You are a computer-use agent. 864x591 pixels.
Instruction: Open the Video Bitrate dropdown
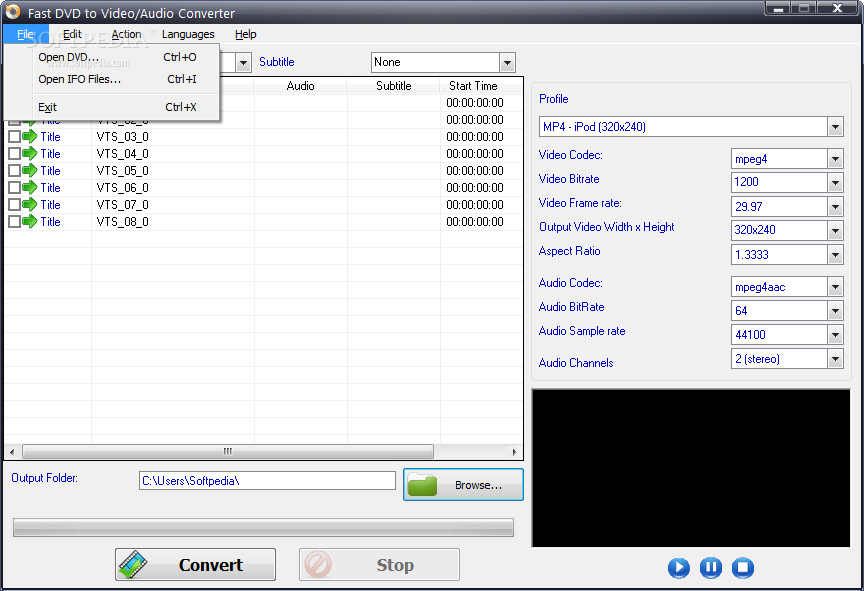click(835, 182)
